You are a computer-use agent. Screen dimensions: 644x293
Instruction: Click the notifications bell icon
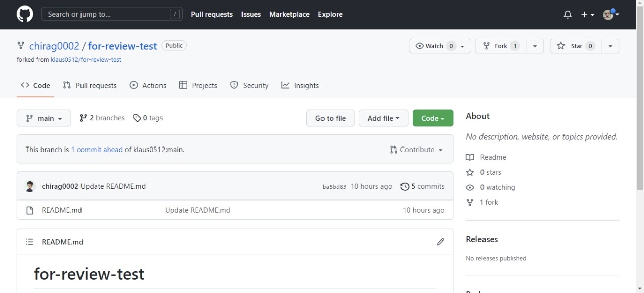pos(568,15)
